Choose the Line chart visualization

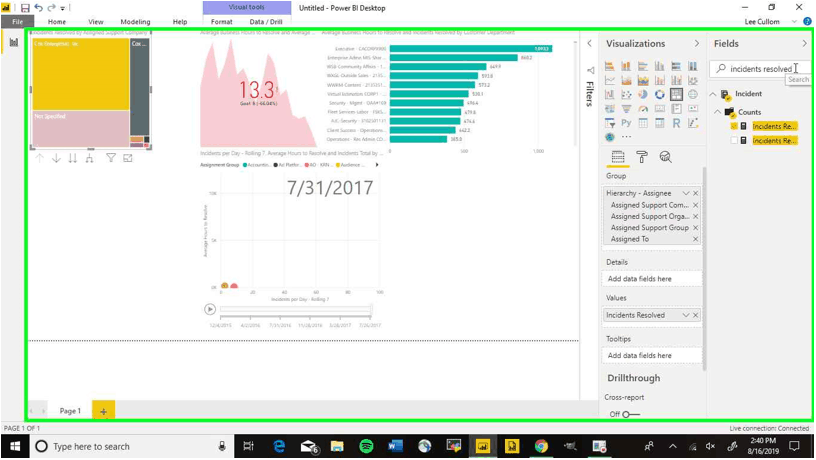609,80
